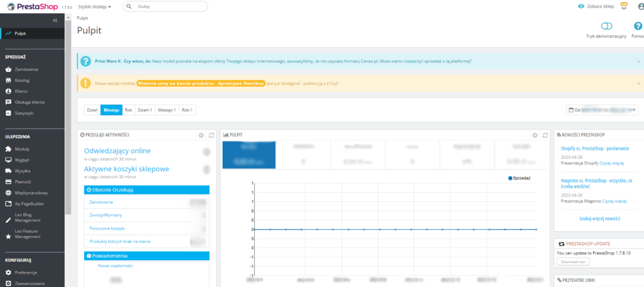Open Pulpit in the sidebar menu
This screenshot has width=644, height=287.
[33, 33]
